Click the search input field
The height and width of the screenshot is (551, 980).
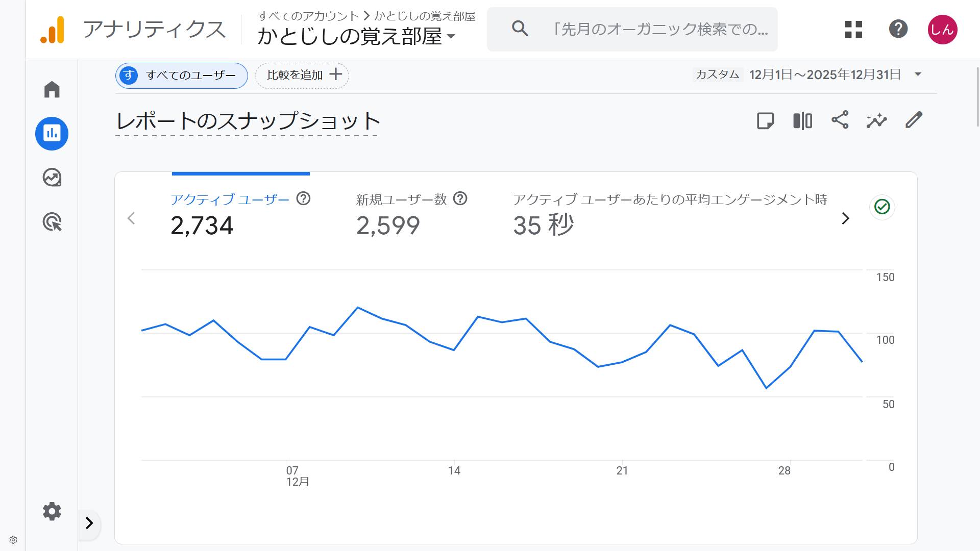point(633,29)
